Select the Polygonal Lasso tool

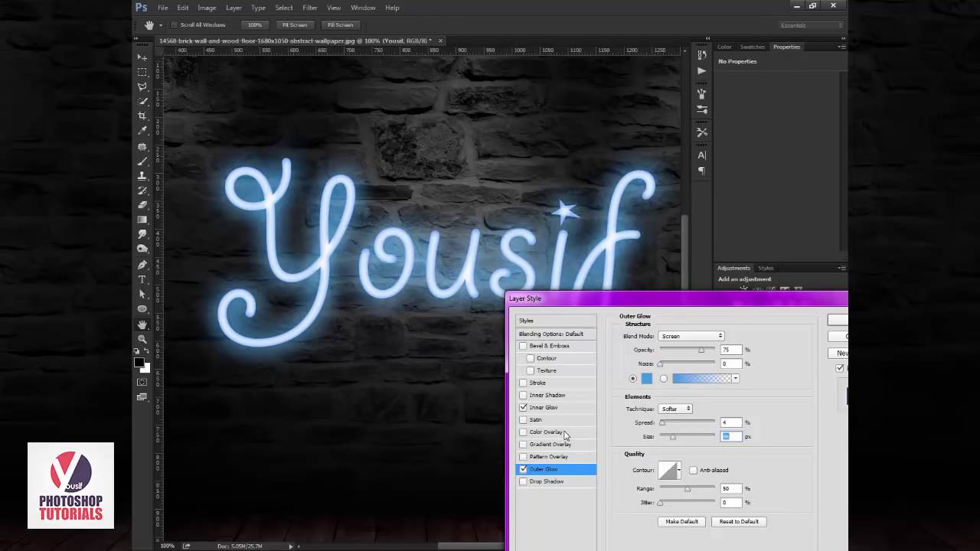point(142,86)
